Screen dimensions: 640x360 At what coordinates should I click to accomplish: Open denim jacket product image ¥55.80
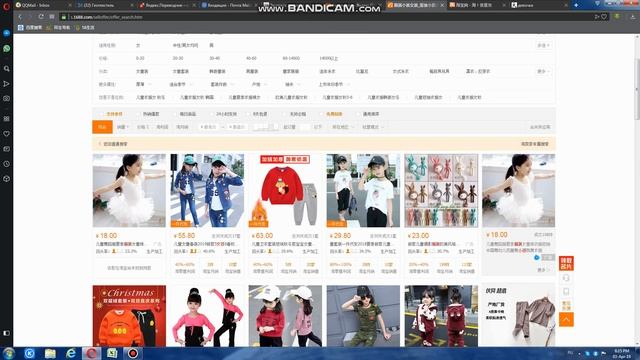(207, 190)
